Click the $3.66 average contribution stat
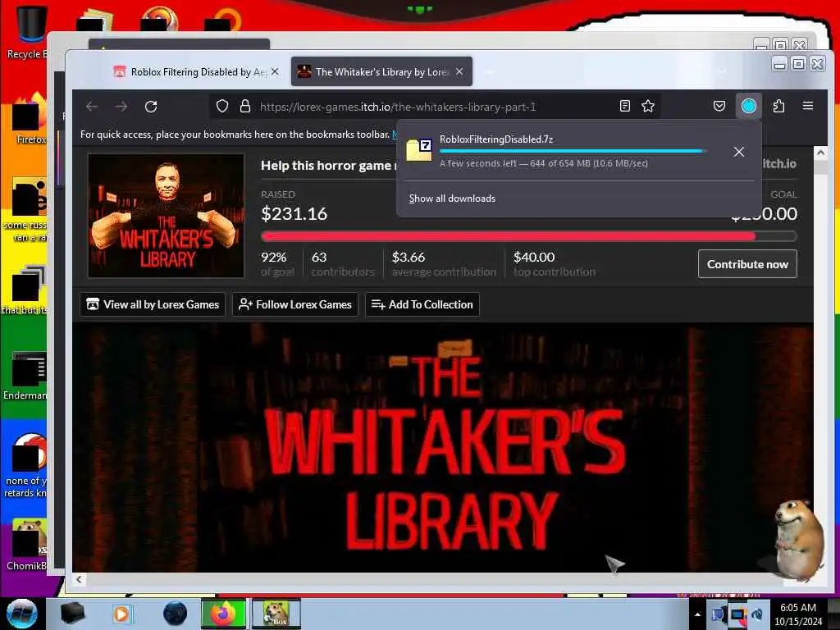 tap(444, 264)
